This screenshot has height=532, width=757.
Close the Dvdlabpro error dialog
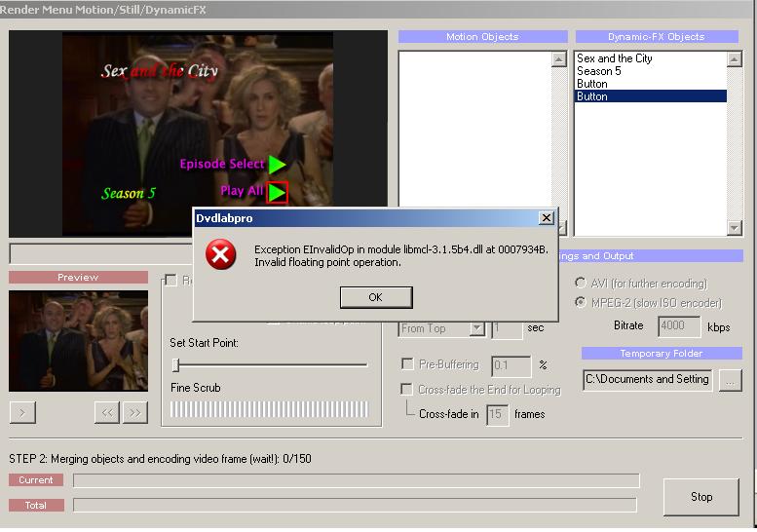click(x=546, y=218)
